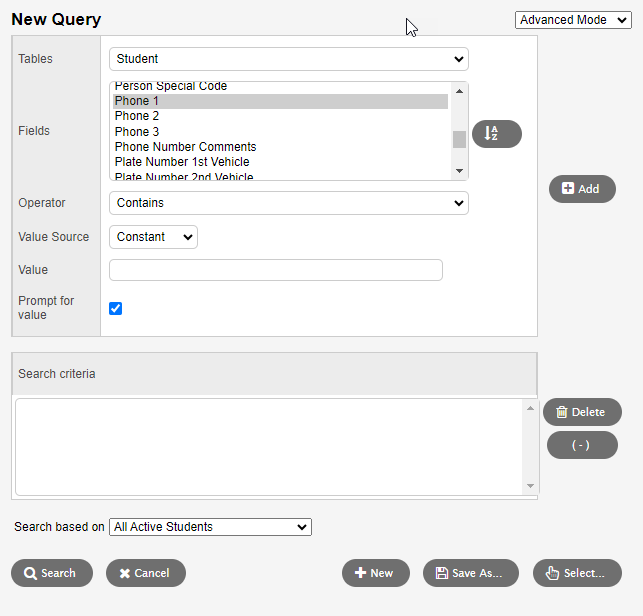Click the Add criteria button
Image resolution: width=643 pixels, height=616 pixels.
(x=582, y=189)
